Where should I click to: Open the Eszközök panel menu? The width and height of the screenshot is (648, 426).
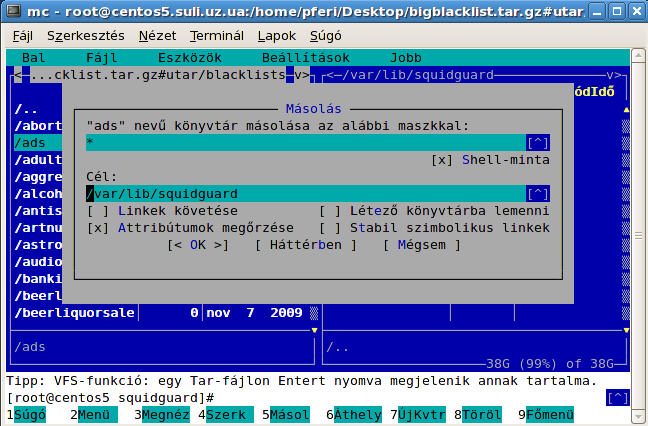click(x=181, y=58)
